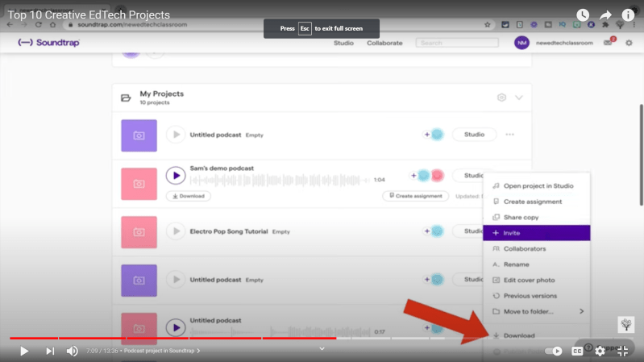Click the Share arrow icon
This screenshot has height=362, width=644.
click(x=605, y=15)
